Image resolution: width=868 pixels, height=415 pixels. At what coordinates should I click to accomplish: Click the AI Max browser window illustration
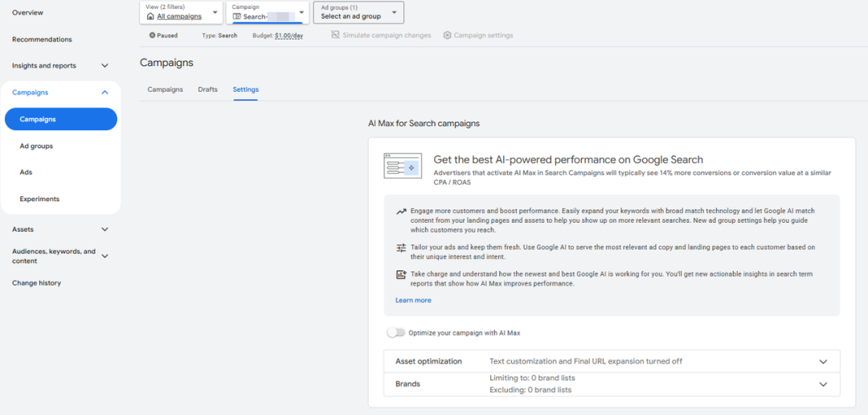point(403,166)
